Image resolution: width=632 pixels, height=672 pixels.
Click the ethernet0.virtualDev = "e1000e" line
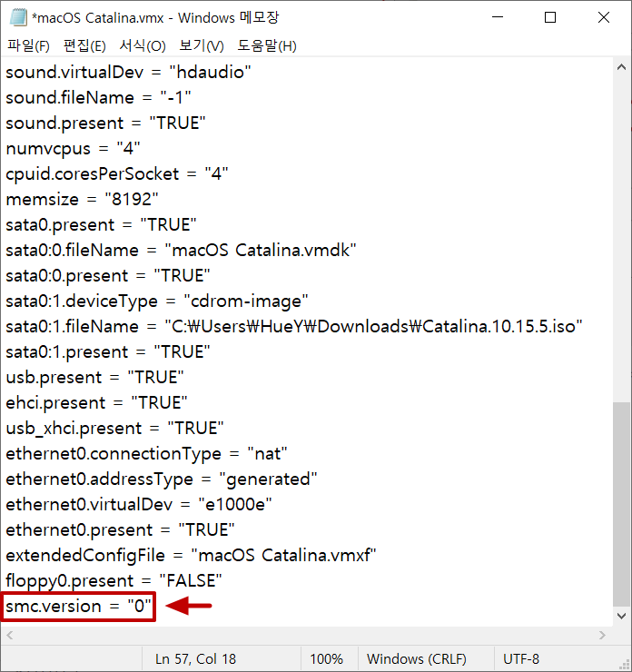coord(139,504)
